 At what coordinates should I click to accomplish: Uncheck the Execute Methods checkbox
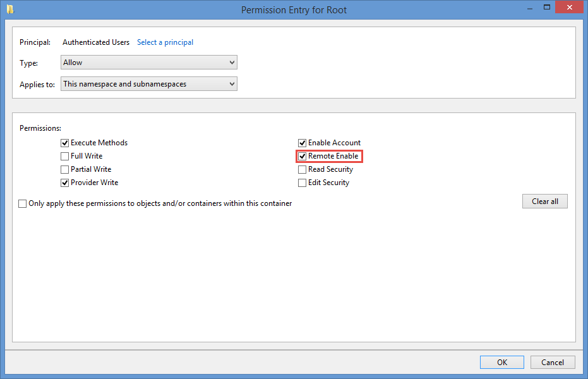point(64,143)
